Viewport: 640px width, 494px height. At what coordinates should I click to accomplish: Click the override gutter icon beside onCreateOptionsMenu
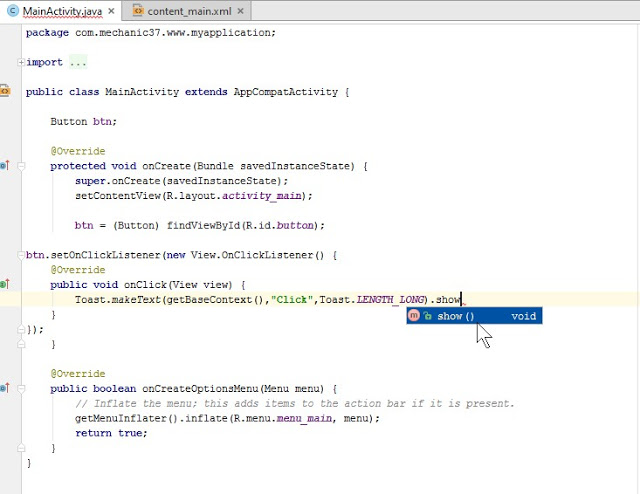pyautogui.click(x=4, y=388)
